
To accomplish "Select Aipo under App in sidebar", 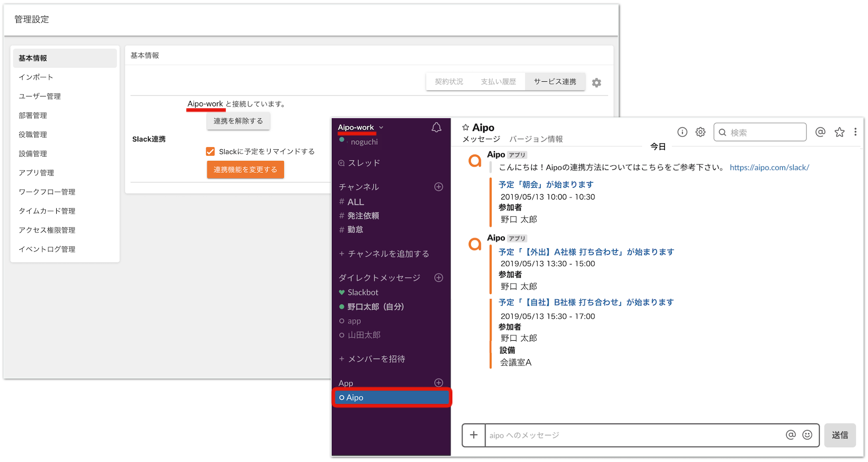I will [392, 397].
